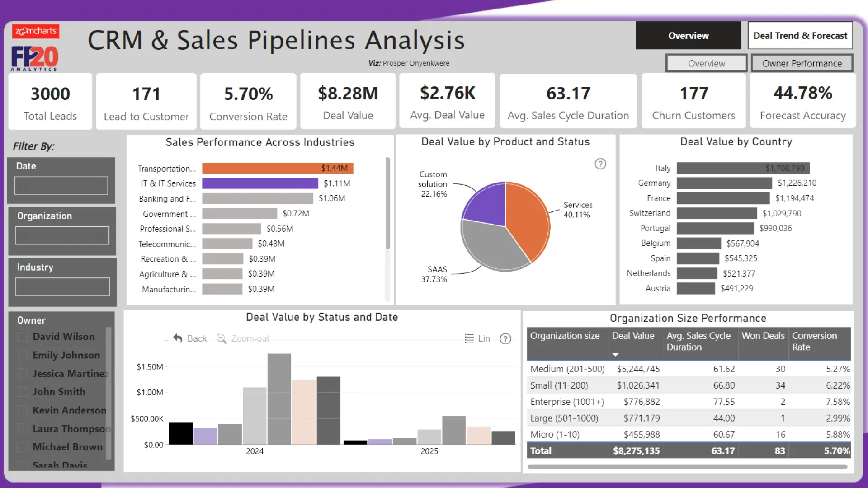
Task: Open the Deal Trend & Forecast tab
Action: (800, 35)
